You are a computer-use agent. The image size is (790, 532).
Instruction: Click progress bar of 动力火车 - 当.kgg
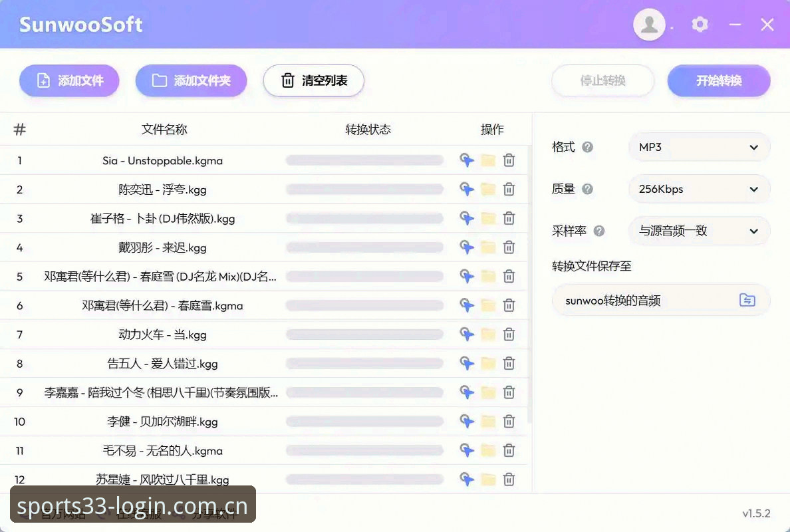365,334
